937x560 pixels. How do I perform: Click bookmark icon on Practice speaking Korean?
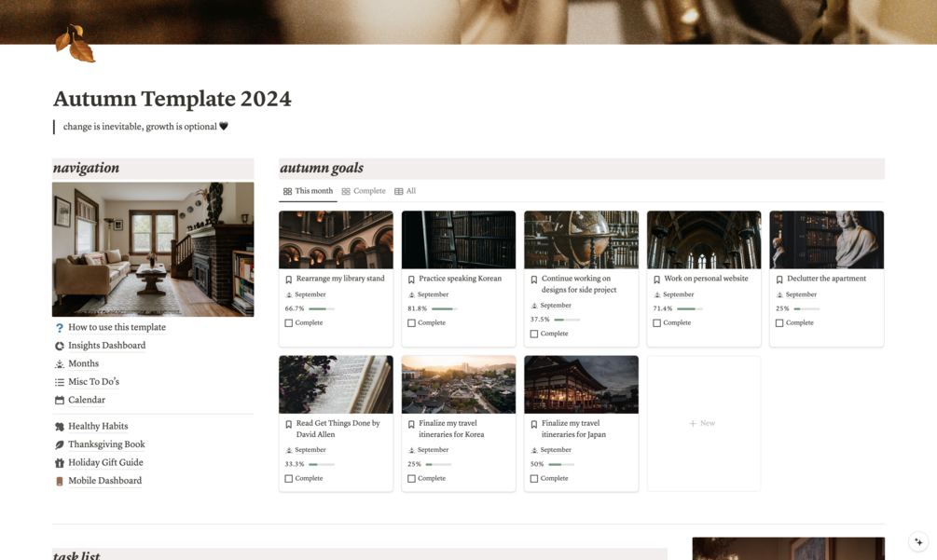click(411, 280)
